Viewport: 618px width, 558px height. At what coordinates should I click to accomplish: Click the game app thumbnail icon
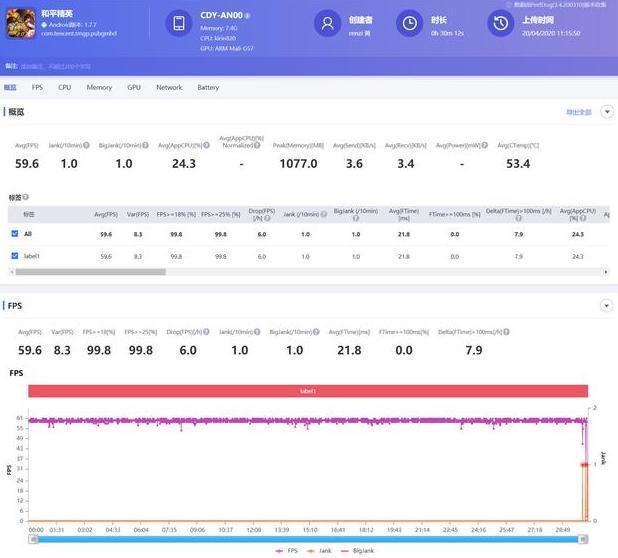click(x=21, y=24)
